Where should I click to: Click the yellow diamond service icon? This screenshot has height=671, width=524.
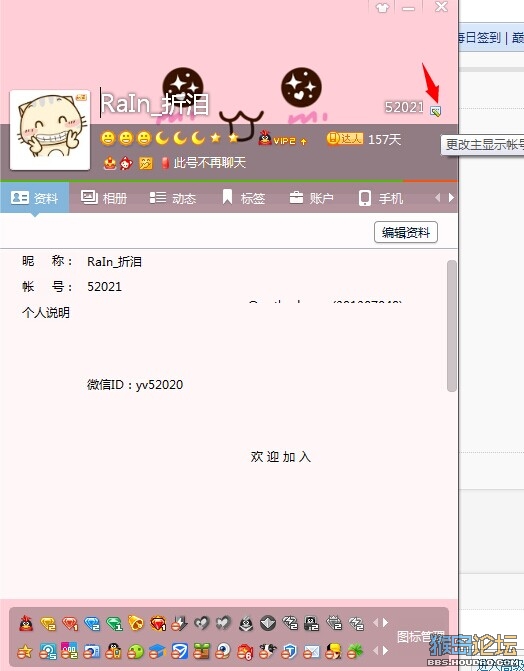pos(48,624)
